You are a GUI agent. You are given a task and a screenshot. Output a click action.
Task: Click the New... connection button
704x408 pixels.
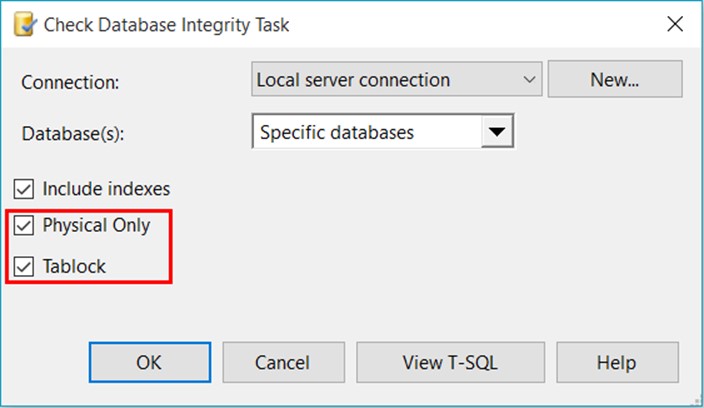[x=614, y=80]
